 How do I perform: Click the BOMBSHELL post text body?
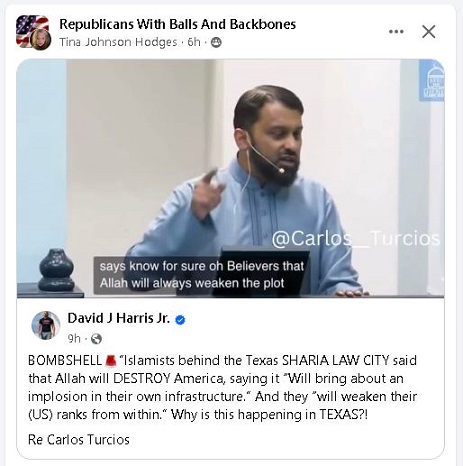click(x=223, y=387)
